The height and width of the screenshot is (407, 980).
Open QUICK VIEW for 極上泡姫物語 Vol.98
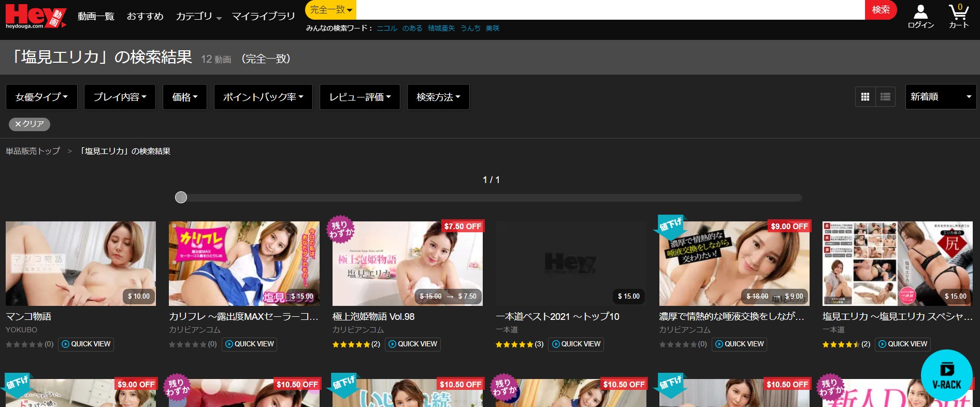(413, 344)
